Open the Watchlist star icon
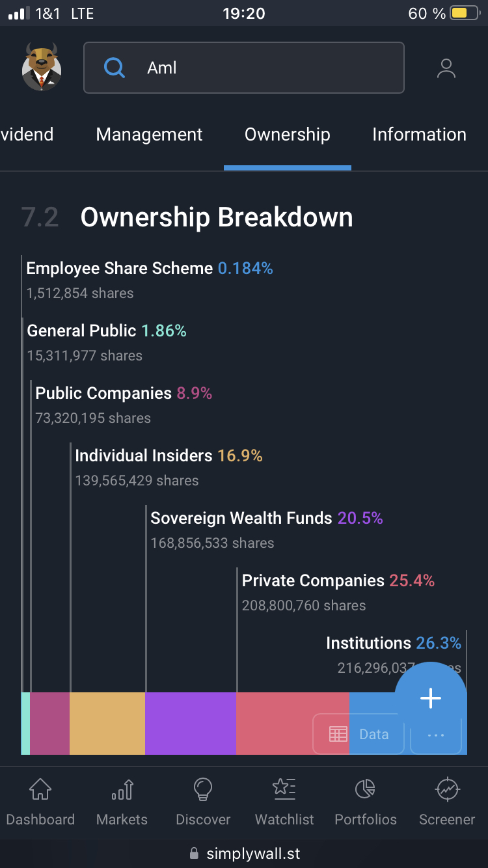488x868 pixels. click(x=284, y=790)
